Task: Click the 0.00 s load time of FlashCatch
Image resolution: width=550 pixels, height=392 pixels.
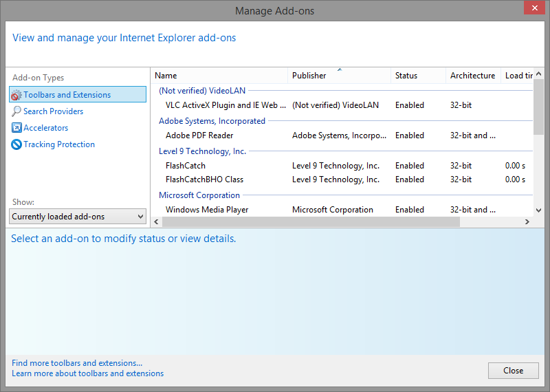Action: click(x=515, y=166)
